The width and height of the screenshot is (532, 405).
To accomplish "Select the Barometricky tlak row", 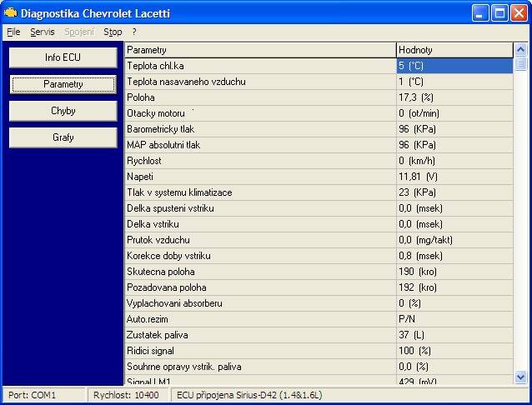I will pos(319,129).
